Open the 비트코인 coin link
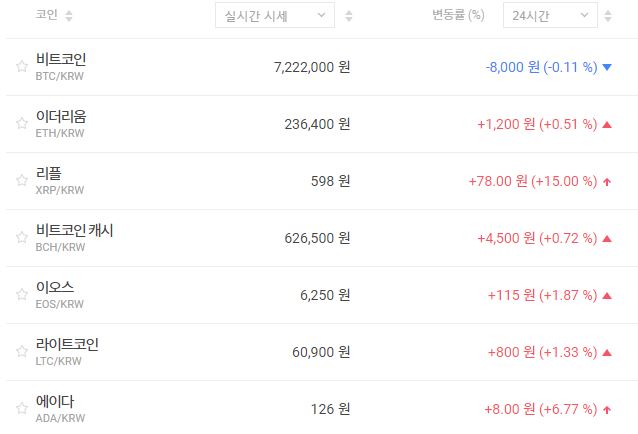The image size is (638, 434). 67,59
